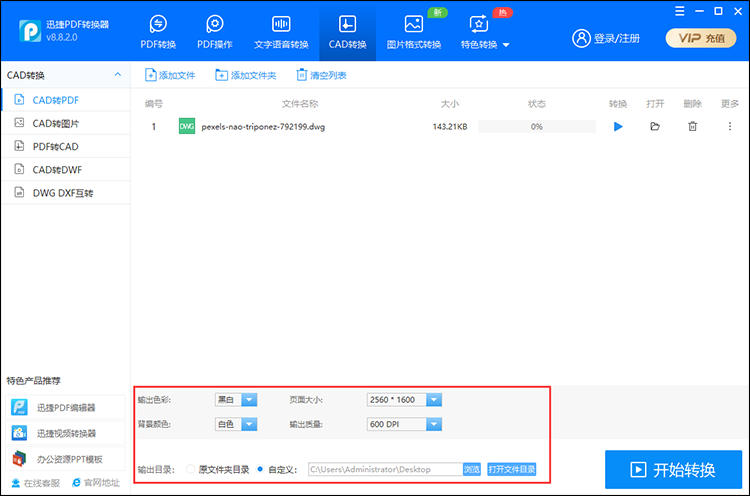Open 迅捷PDF编辑器 product recommendation

(66, 408)
